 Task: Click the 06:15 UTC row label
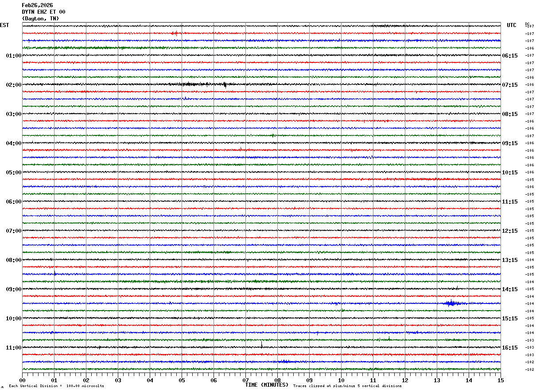click(510, 56)
